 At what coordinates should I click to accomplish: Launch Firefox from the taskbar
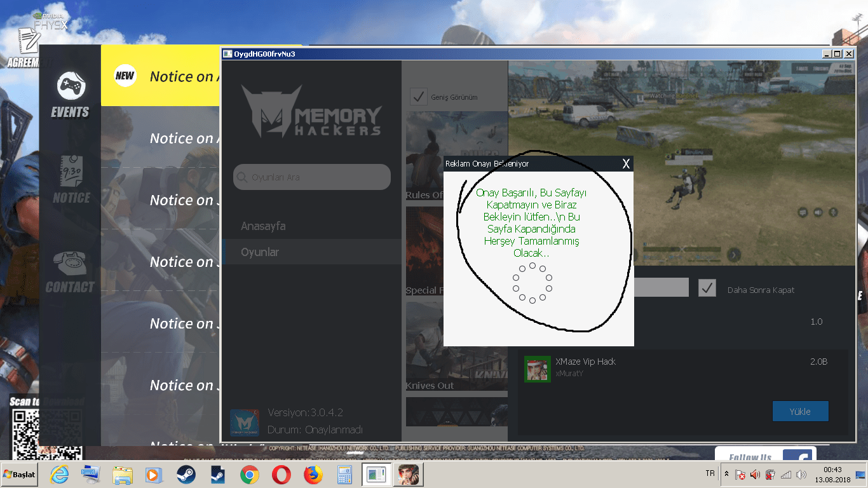(x=313, y=475)
